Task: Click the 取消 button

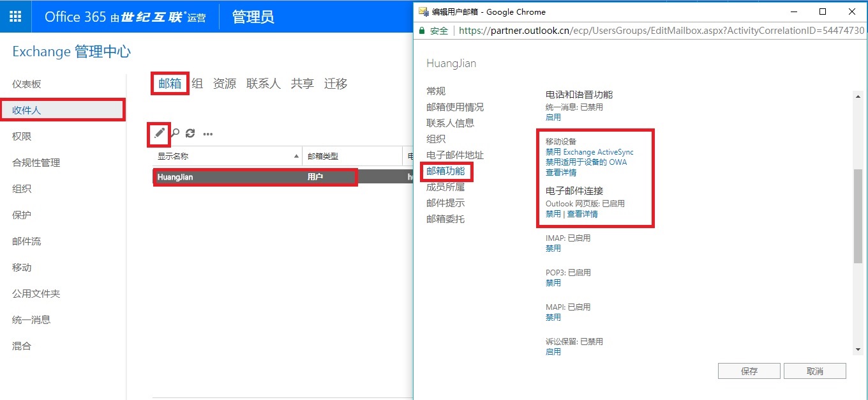Action: click(815, 371)
